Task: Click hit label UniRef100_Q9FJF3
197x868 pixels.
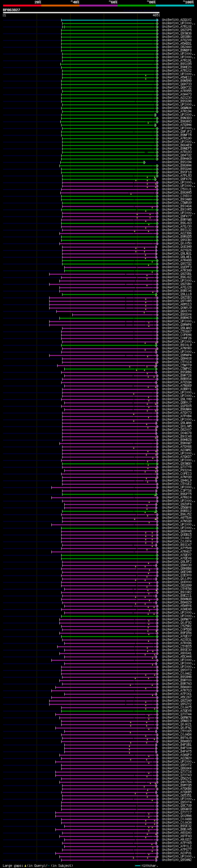Action: tap(177, 132)
